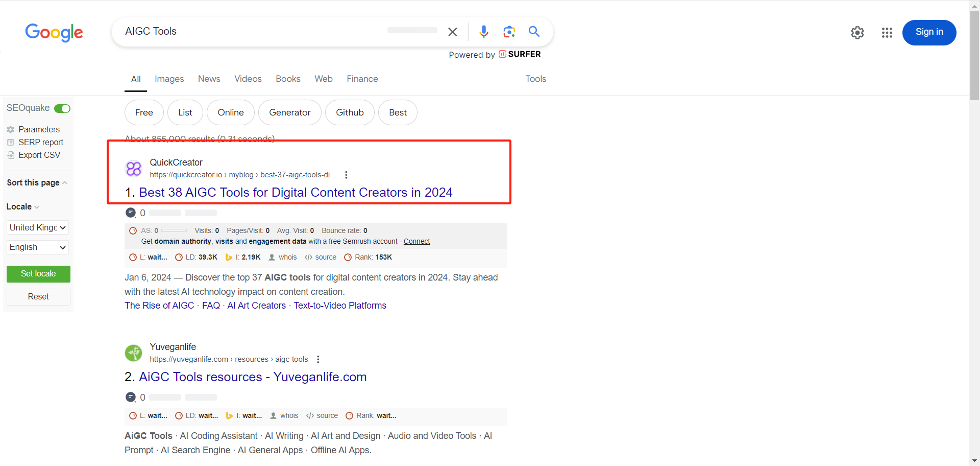Click the LD: 39.3K parameter
Screen dimensions: 980x466
click(197, 258)
